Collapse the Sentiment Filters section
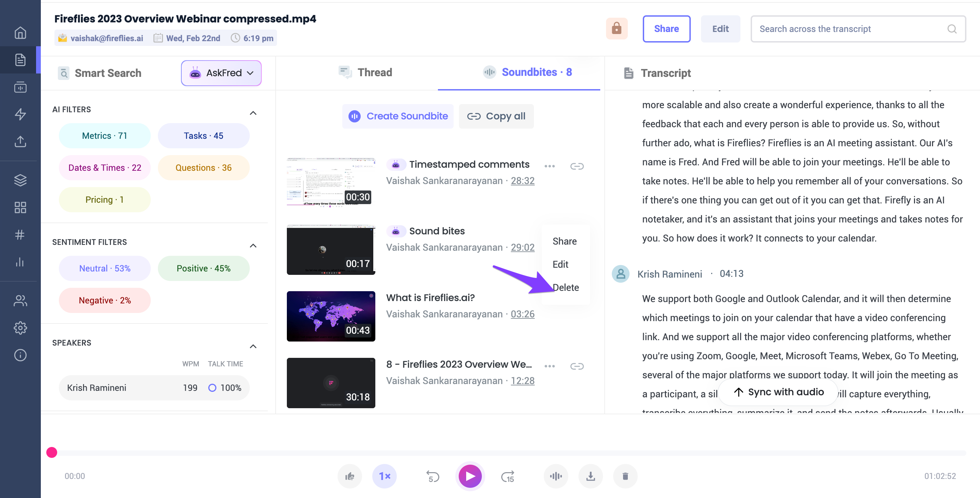The width and height of the screenshot is (980, 498). [x=253, y=246]
